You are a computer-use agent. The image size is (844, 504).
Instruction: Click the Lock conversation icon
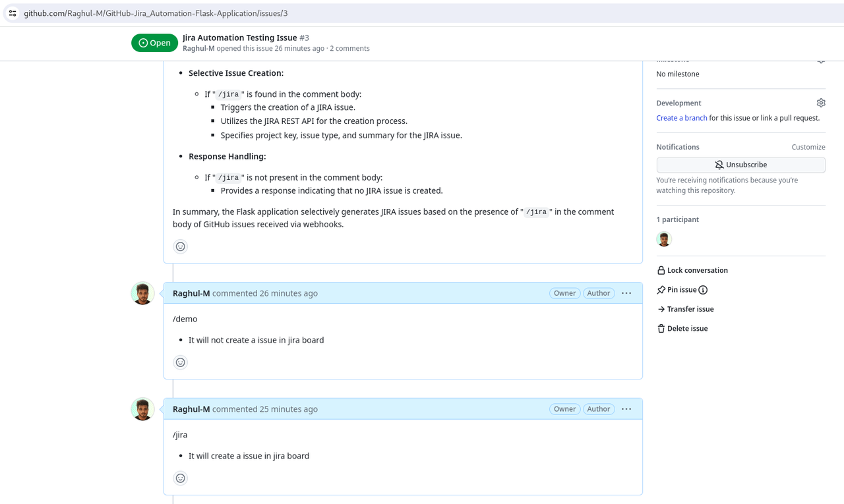660,269
